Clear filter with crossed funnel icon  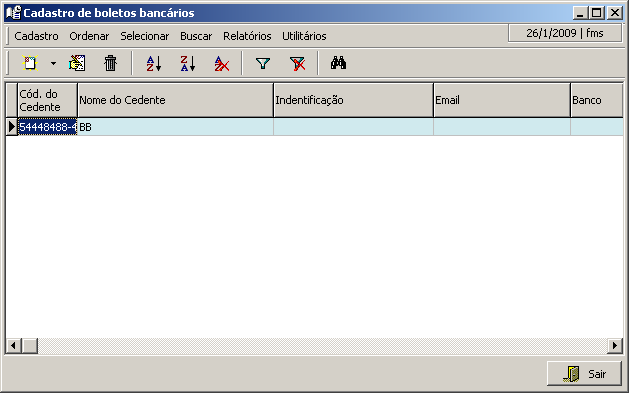point(297,63)
